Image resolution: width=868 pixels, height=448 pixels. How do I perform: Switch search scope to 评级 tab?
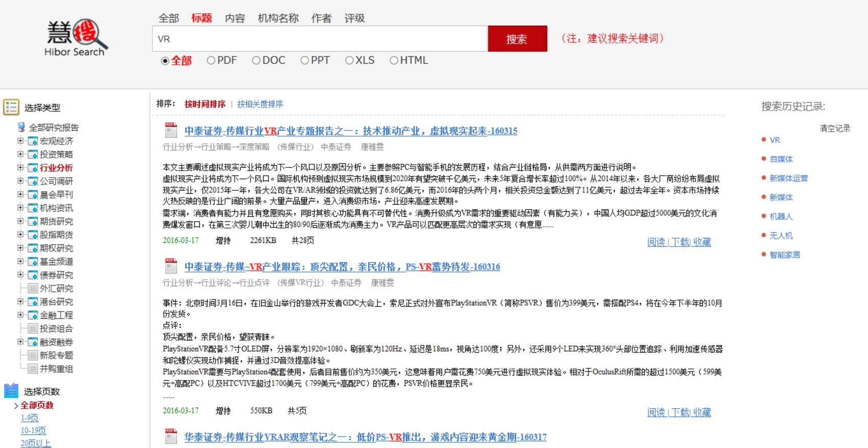[354, 18]
